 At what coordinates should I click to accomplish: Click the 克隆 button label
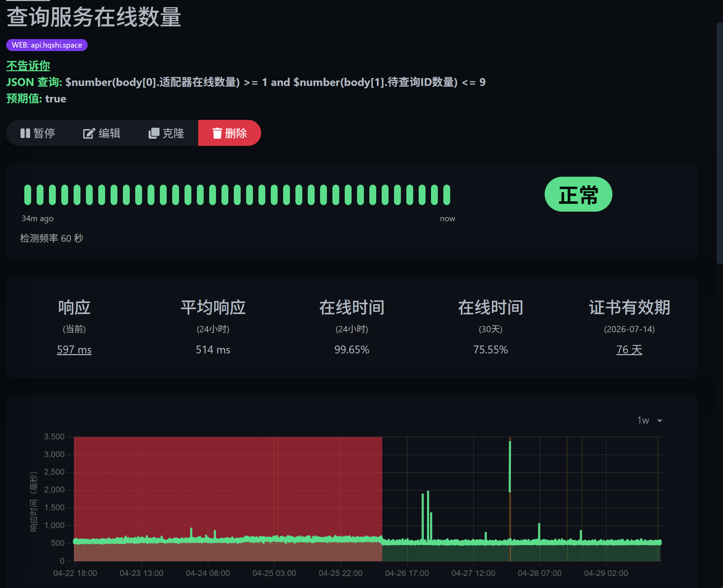173,133
